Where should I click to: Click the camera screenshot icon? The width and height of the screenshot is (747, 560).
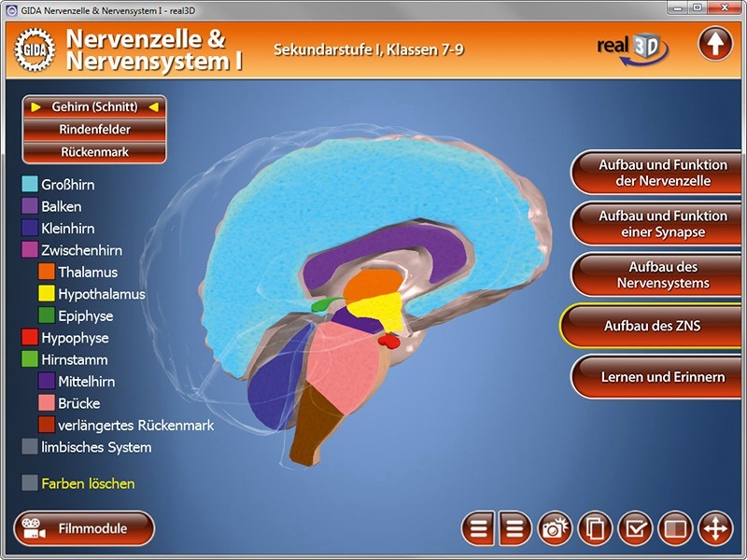555,529
